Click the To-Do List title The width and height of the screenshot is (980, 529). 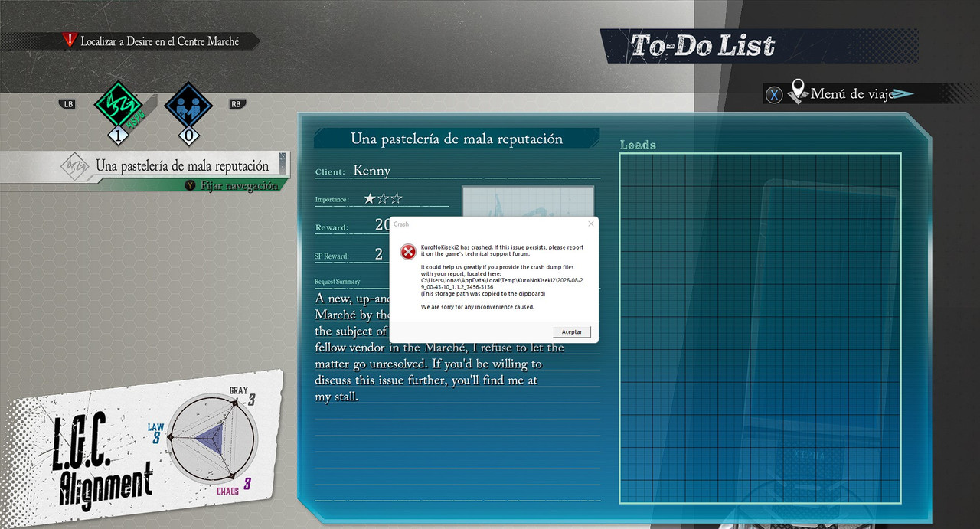click(703, 46)
